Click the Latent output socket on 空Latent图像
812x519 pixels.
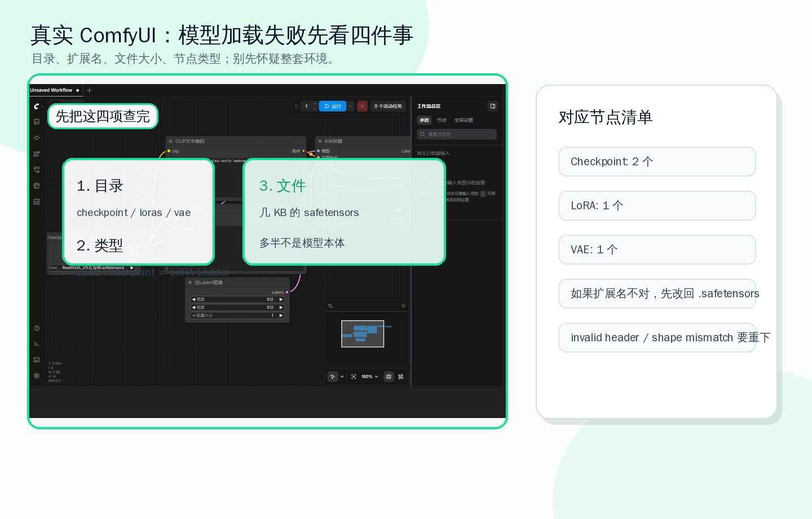click(287, 292)
